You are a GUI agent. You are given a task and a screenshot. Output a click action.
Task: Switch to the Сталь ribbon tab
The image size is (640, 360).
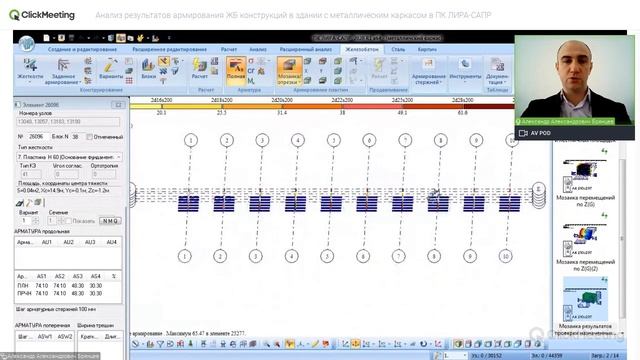(398, 49)
